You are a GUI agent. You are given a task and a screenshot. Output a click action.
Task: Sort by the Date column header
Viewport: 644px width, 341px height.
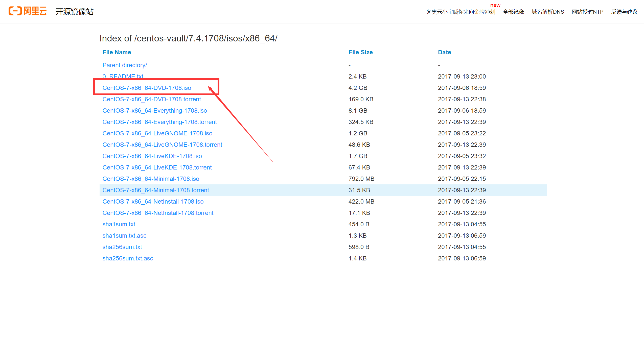click(444, 52)
